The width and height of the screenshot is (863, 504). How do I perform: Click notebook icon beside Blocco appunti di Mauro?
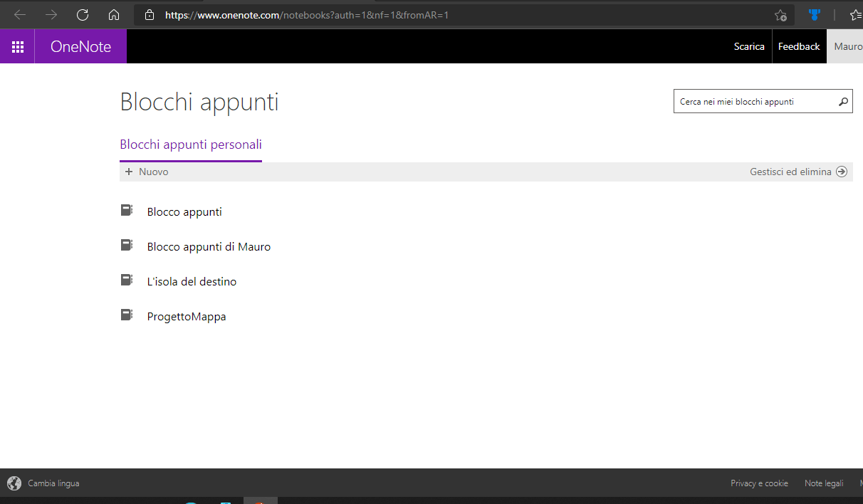[x=127, y=246]
